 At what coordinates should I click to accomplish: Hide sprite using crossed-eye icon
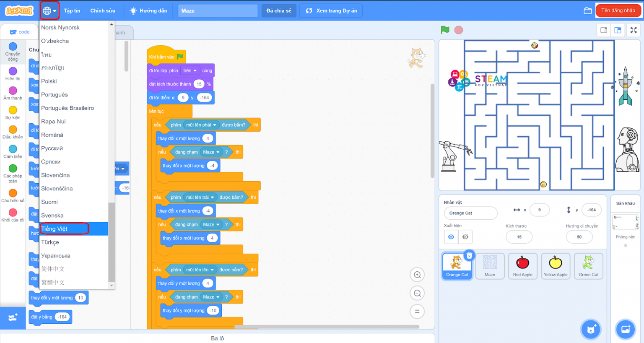click(x=465, y=237)
